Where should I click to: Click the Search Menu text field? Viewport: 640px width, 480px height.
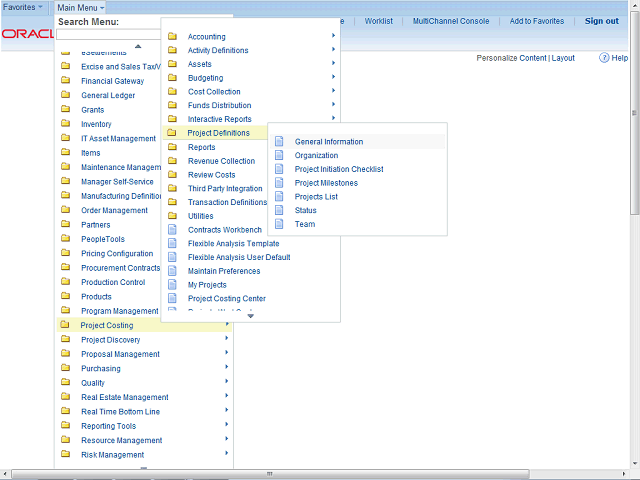(108, 35)
